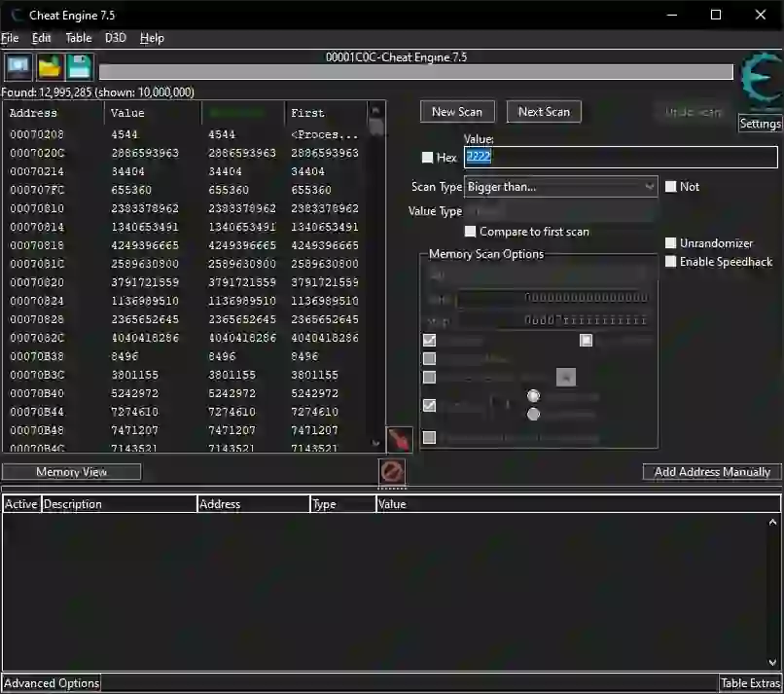
Task: Open the Value Type dropdown
Action: click(x=560, y=211)
